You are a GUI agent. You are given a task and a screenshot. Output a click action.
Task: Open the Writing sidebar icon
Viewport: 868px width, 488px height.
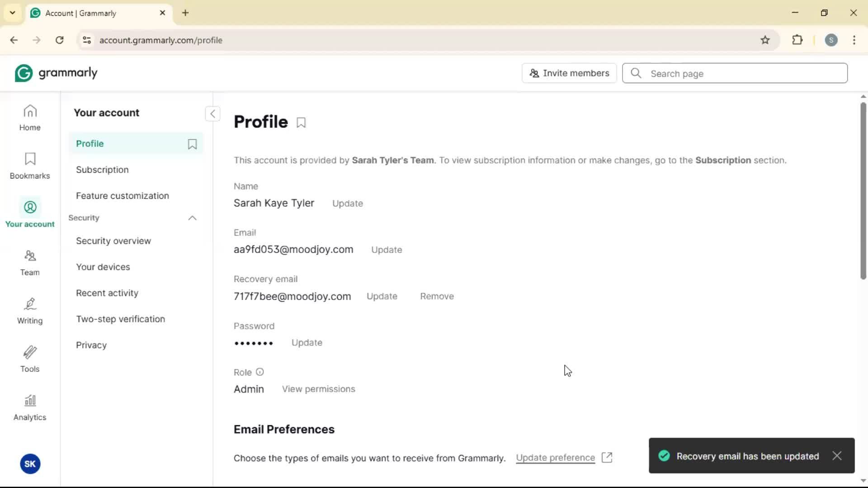pos(30,311)
